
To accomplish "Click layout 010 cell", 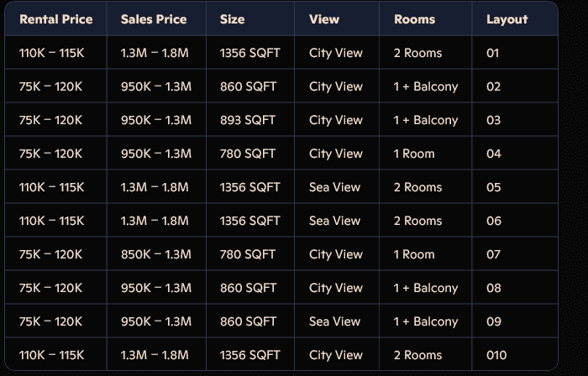I will [x=496, y=355].
